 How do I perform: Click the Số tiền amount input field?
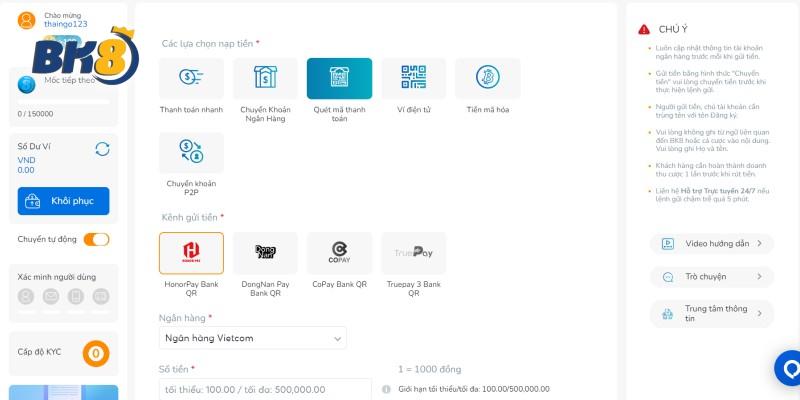(x=265, y=389)
